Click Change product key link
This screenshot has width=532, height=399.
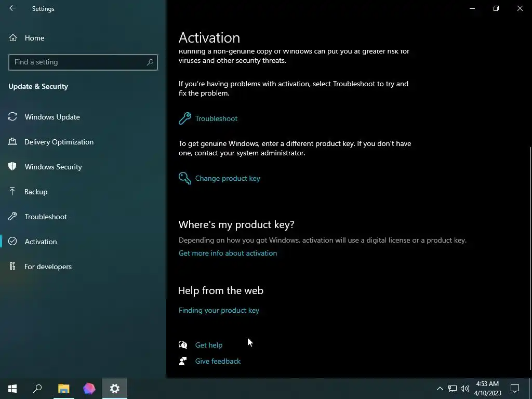[x=228, y=179]
